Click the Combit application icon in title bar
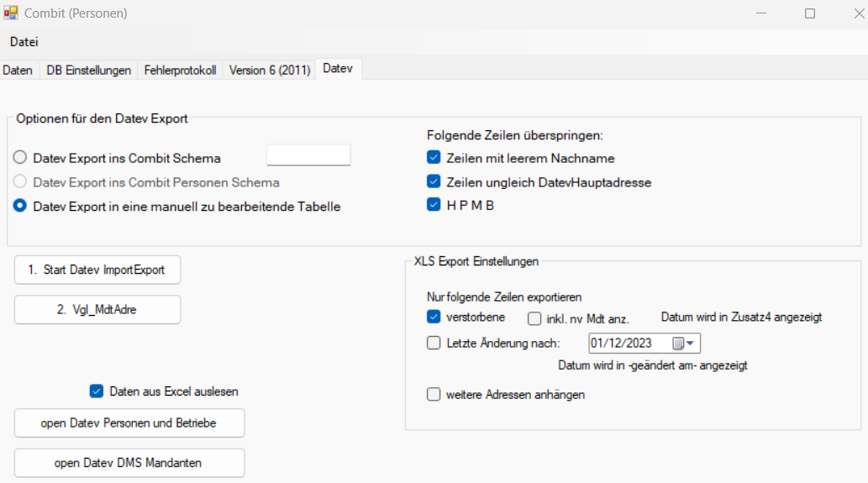Viewport: 868px width, 483px height. coord(11,13)
